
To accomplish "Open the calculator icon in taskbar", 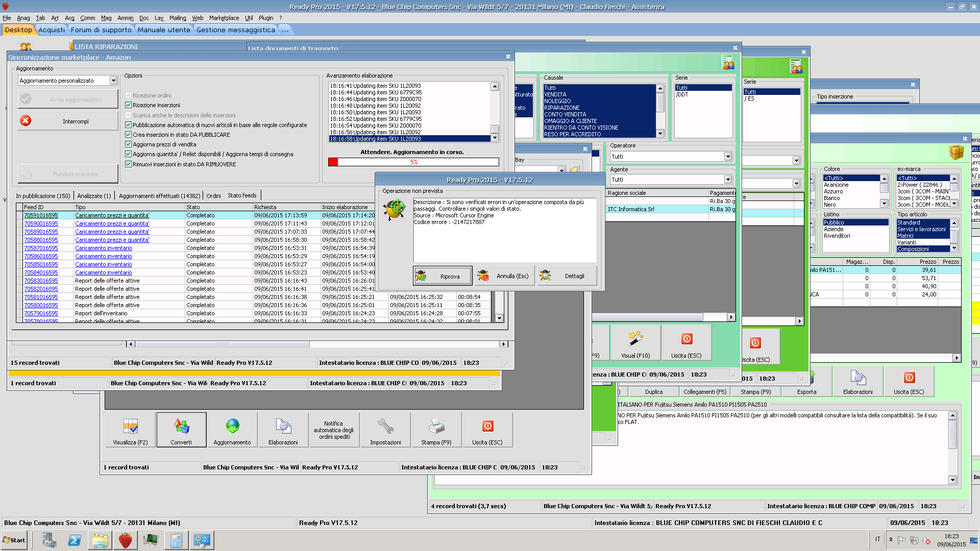I will 176,540.
